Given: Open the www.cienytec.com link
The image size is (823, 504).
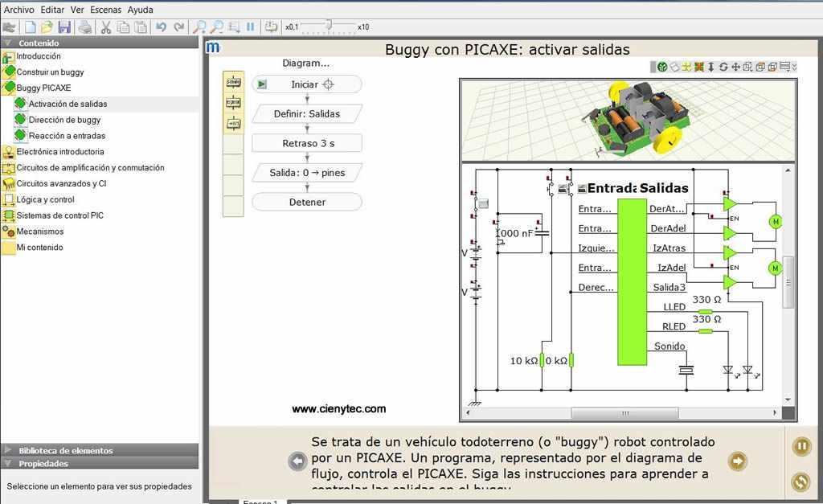Looking at the screenshot, I should point(338,409).
